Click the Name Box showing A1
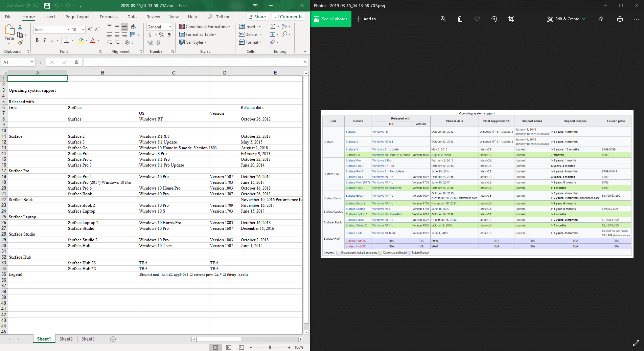The width and height of the screenshot is (644, 351). 16,62
